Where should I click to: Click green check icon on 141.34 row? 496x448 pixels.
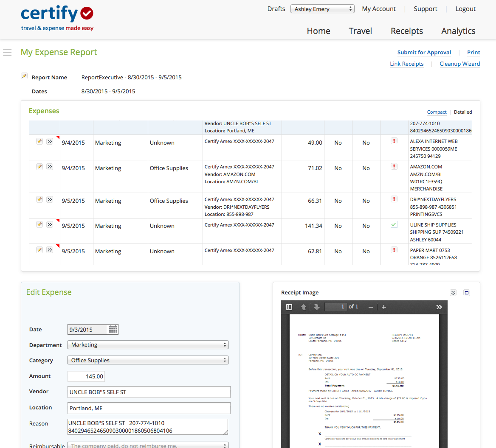tap(394, 224)
